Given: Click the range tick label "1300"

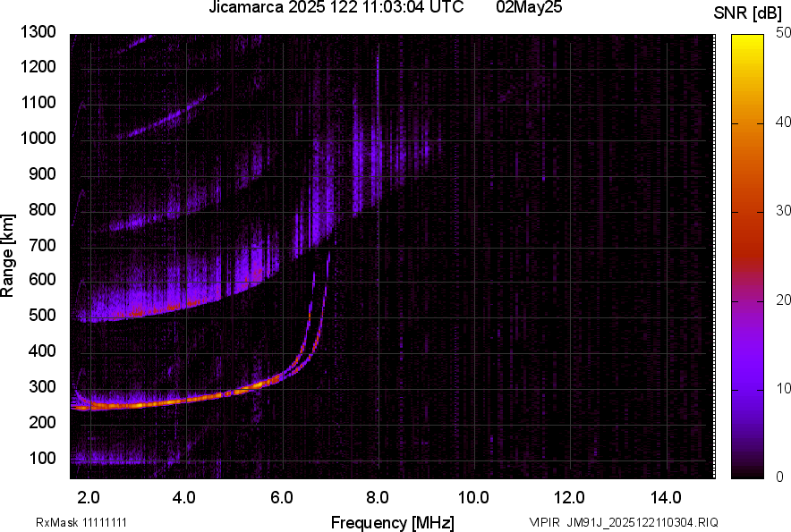Looking at the screenshot, I should 38,32.
